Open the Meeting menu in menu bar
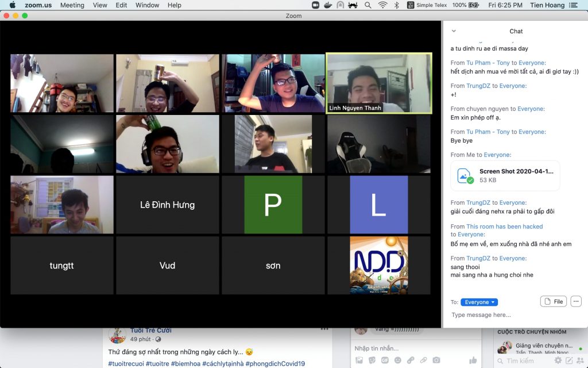 pos(72,5)
